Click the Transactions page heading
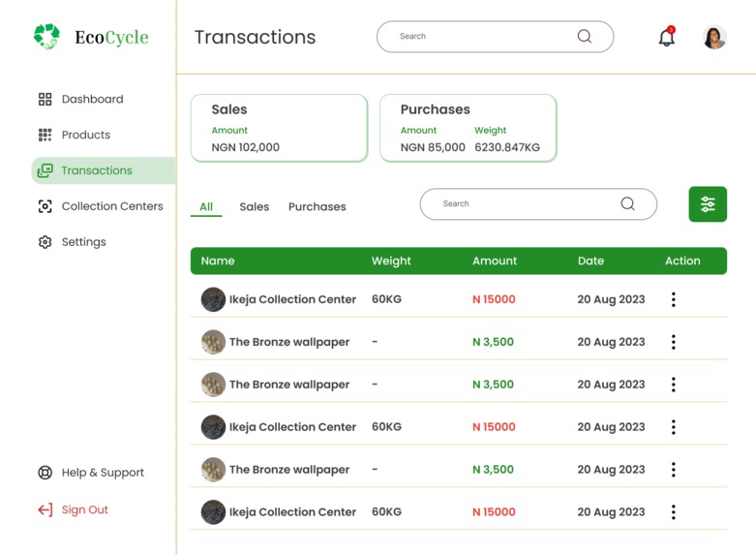 pos(255,37)
